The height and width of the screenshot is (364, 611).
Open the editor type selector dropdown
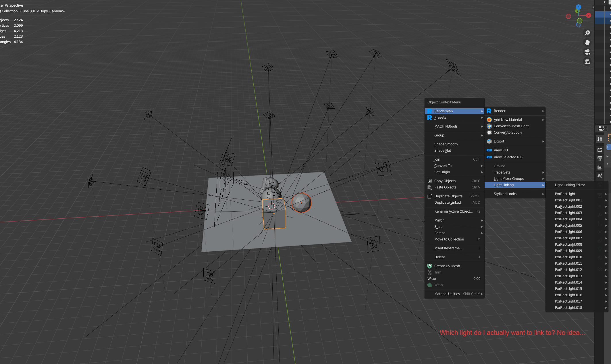(x=602, y=128)
